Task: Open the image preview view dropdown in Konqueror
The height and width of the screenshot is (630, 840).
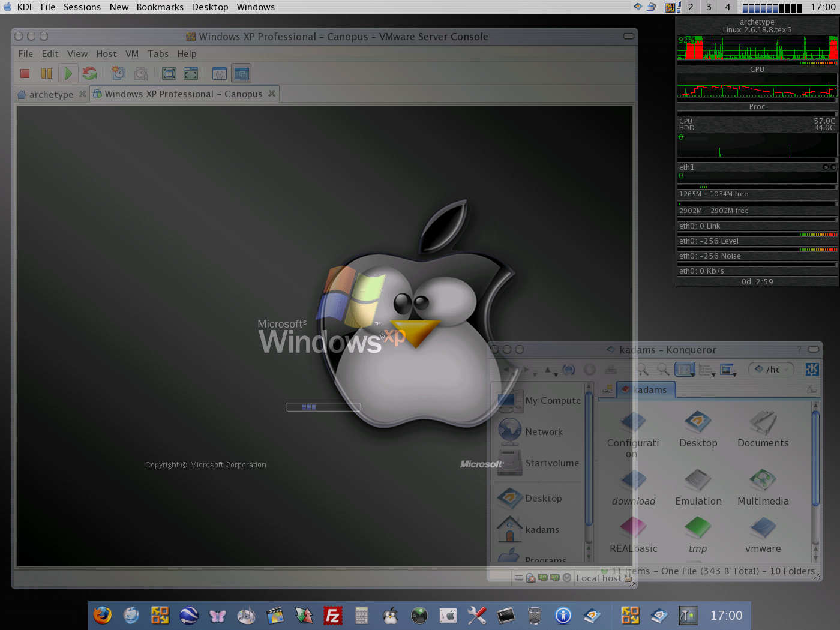Action: point(736,374)
